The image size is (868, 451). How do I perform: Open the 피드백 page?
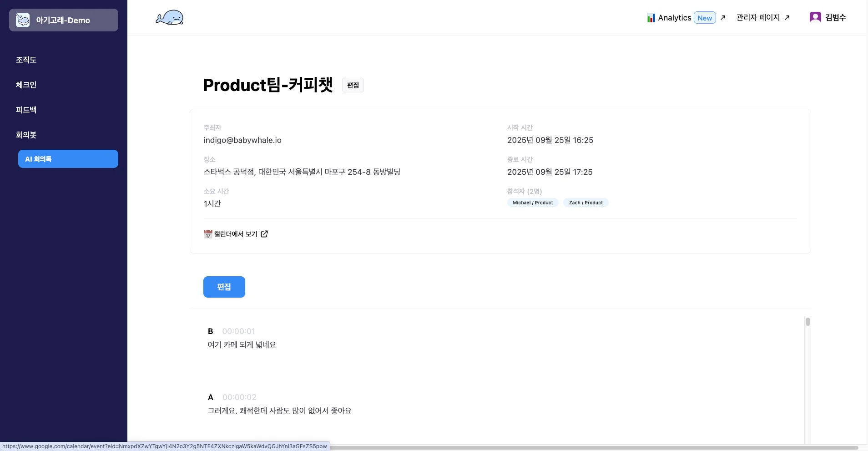pyautogui.click(x=26, y=110)
